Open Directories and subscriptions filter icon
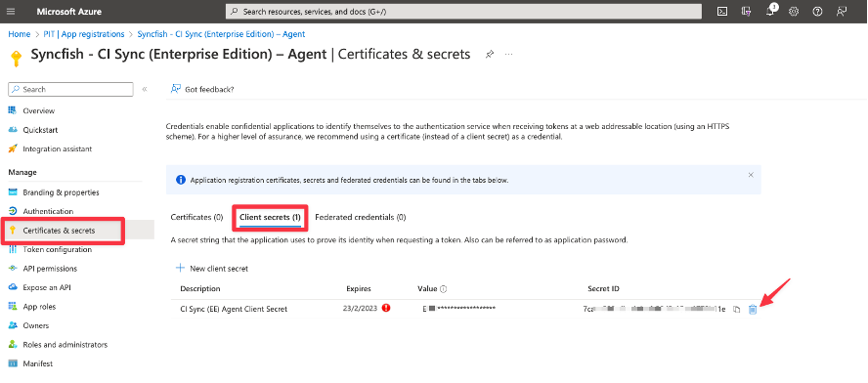 pyautogui.click(x=746, y=11)
